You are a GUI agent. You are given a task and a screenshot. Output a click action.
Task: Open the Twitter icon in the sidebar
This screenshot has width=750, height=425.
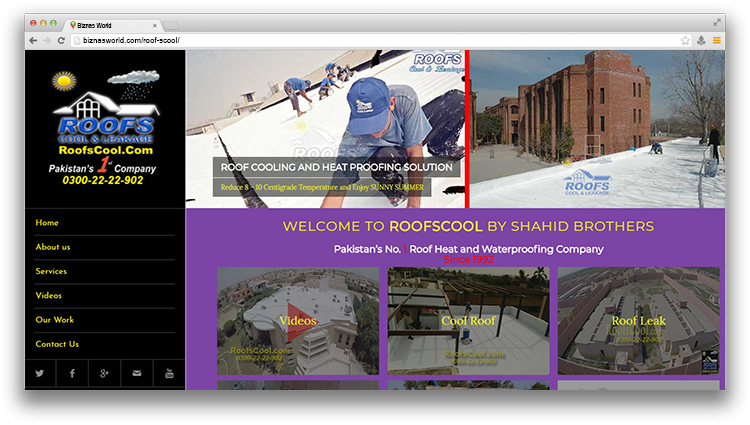(x=40, y=373)
